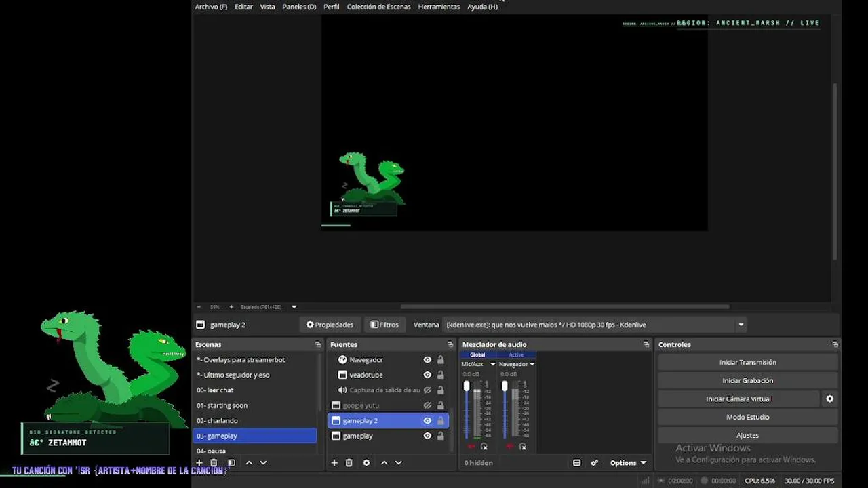The image size is (868, 488).
Task: Open the Archivo menu
Action: click(x=211, y=7)
